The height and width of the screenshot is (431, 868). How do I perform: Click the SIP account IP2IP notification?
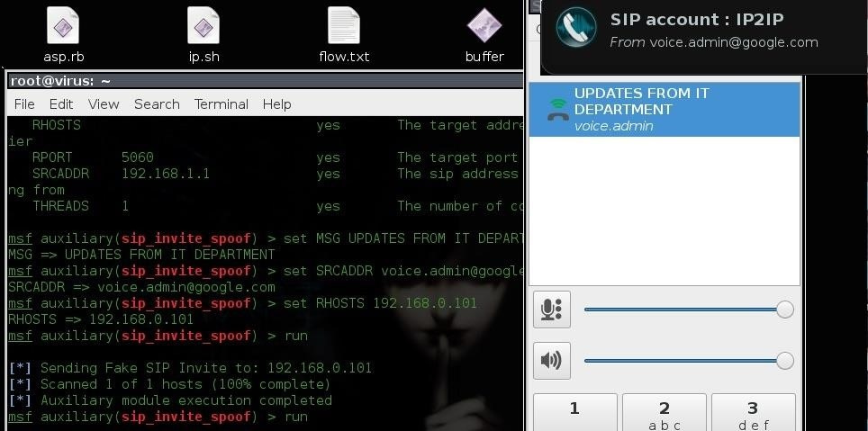click(x=704, y=37)
